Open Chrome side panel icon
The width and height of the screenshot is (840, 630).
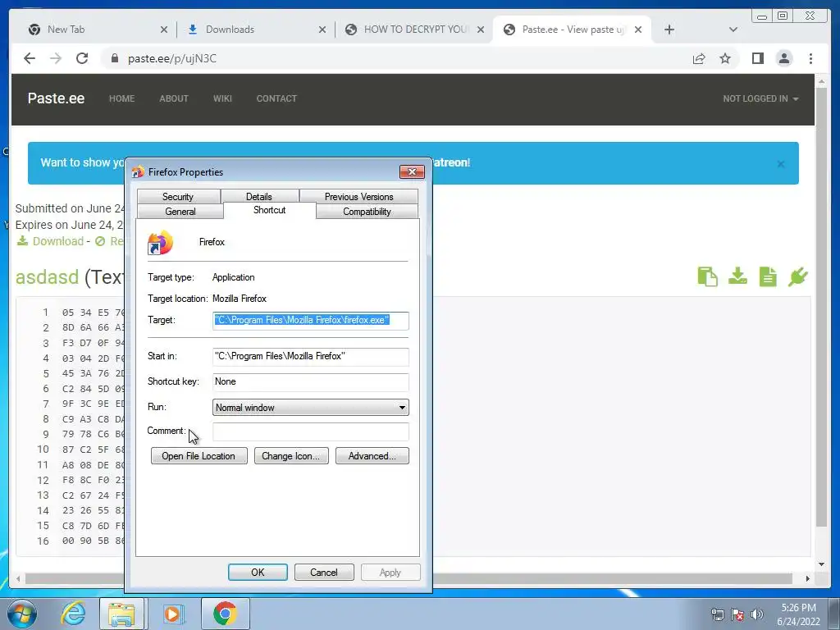click(757, 58)
